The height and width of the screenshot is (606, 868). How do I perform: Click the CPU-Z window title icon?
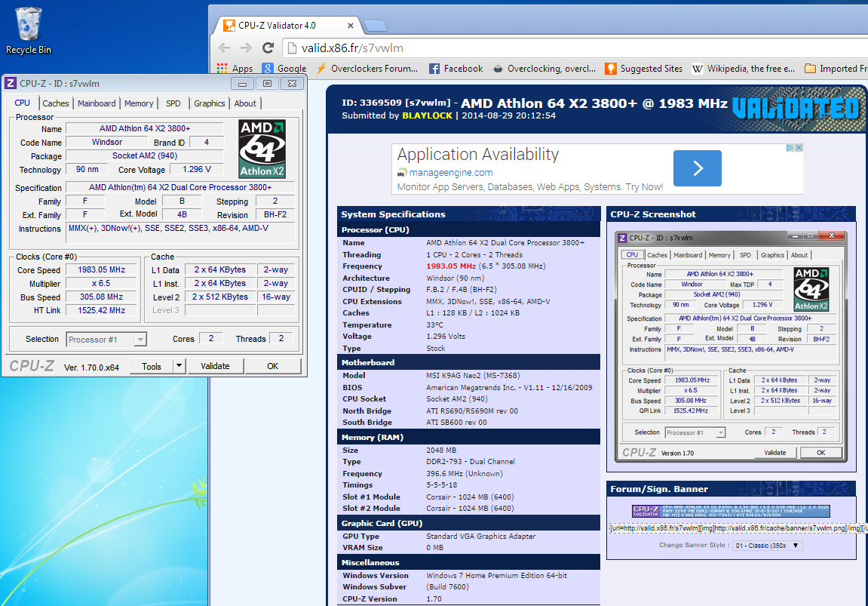point(10,84)
